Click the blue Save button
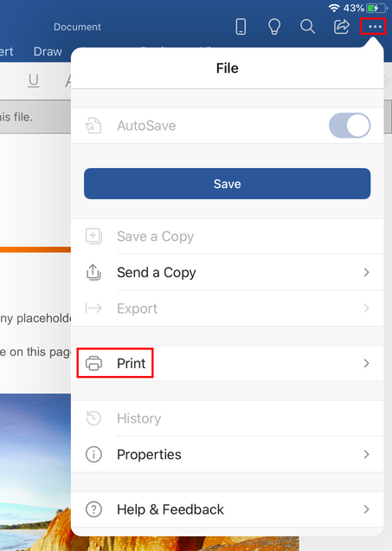The width and height of the screenshot is (392, 551). 227,184
